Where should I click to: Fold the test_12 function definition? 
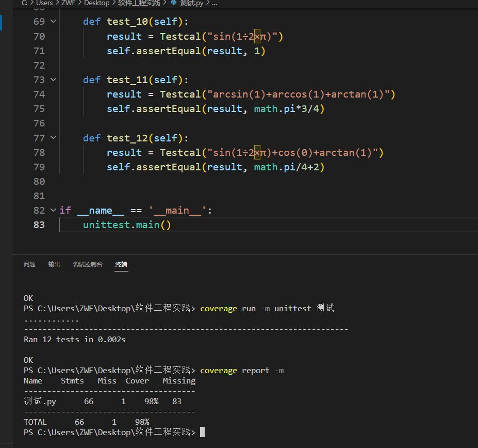coord(53,138)
